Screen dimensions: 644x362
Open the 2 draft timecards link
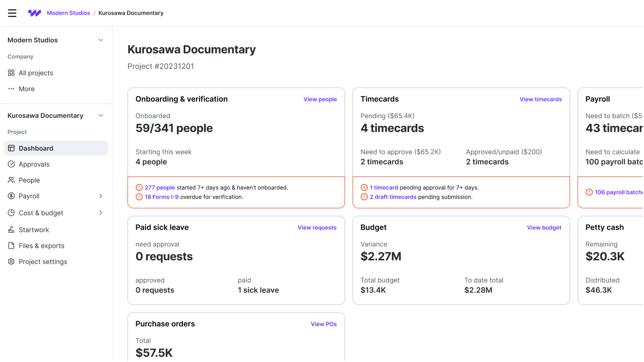393,197
